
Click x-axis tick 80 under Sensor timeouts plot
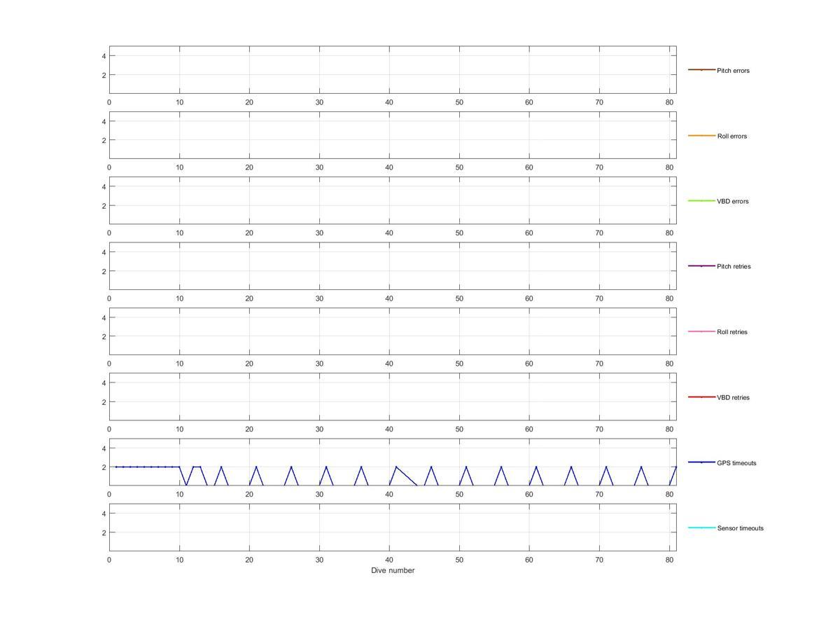[x=669, y=560]
